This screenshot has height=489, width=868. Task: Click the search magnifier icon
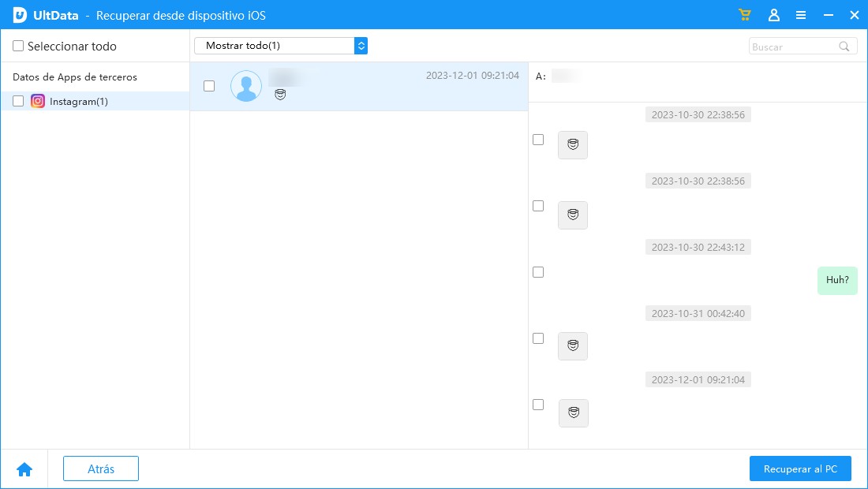(844, 47)
